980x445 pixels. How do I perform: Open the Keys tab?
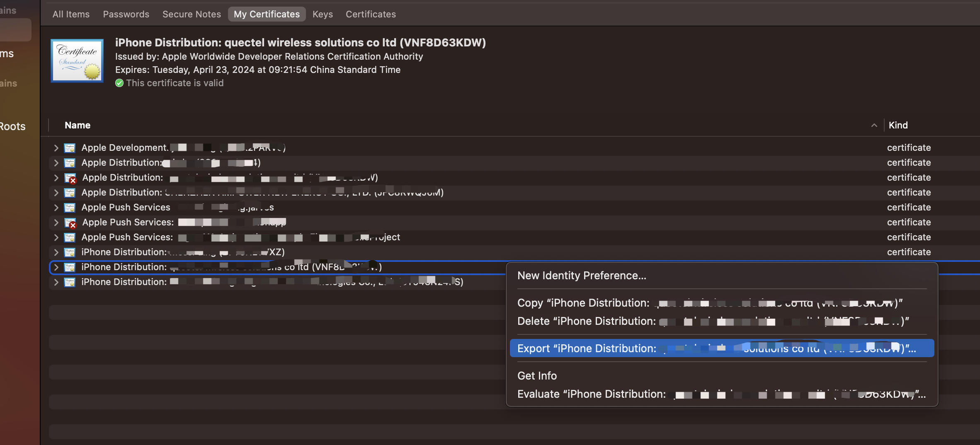coord(323,14)
